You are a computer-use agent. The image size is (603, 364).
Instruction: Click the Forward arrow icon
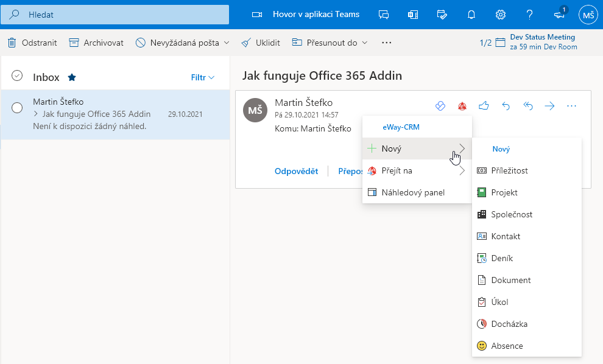[x=549, y=106]
